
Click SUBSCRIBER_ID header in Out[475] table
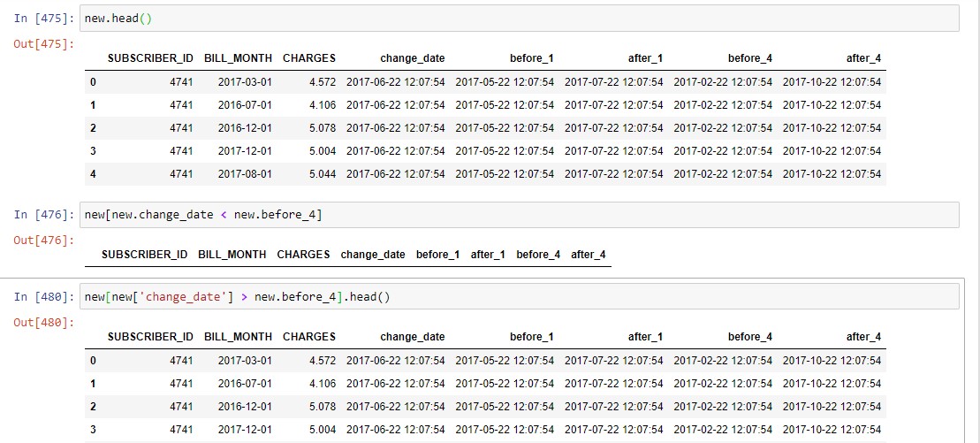tap(150, 58)
